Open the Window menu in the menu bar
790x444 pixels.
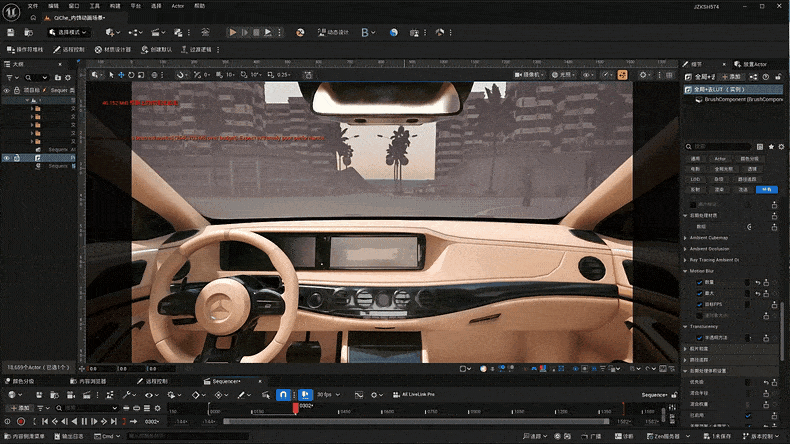[74, 6]
